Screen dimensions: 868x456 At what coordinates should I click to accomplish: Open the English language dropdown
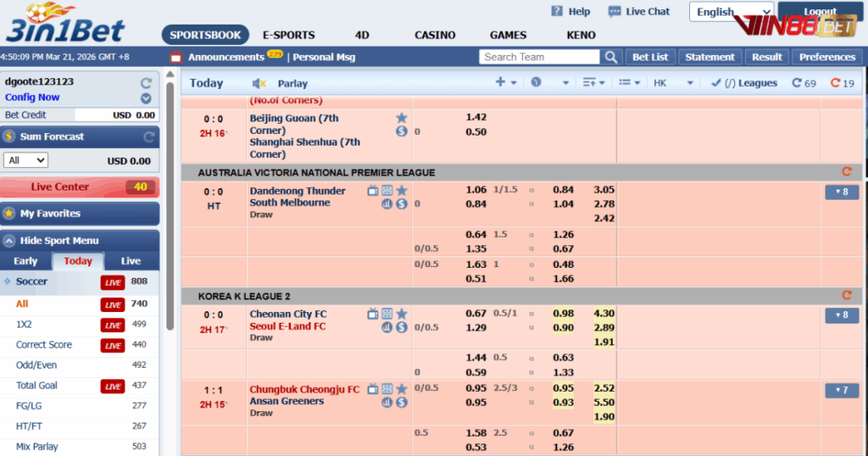[732, 12]
